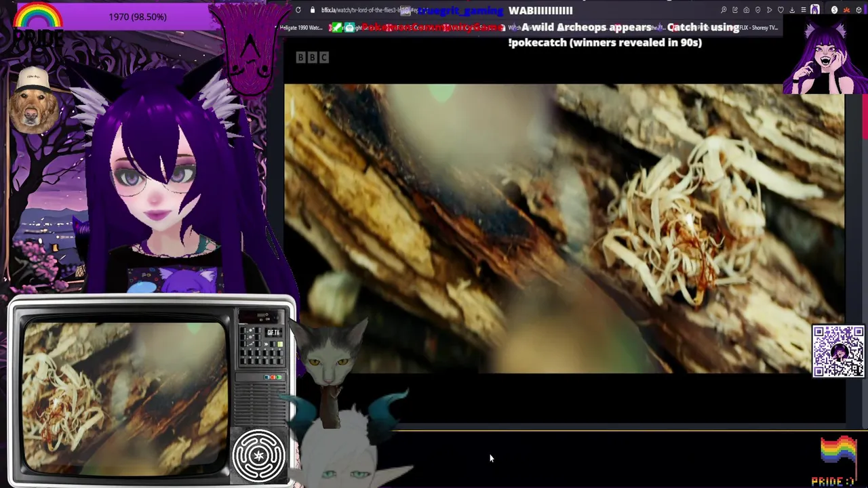This screenshot has height=488, width=868.
Task: Click the white circled S extension icon
Action: (x=834, y=10)
